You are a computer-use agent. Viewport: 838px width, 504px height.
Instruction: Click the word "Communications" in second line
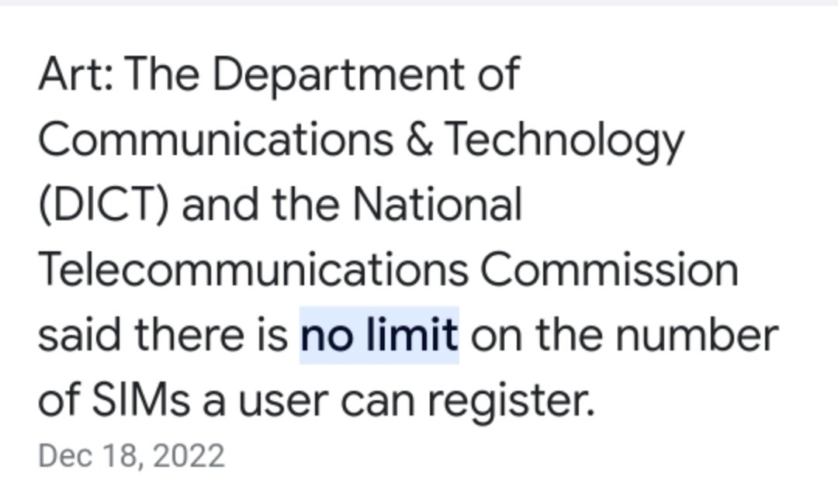216,140
